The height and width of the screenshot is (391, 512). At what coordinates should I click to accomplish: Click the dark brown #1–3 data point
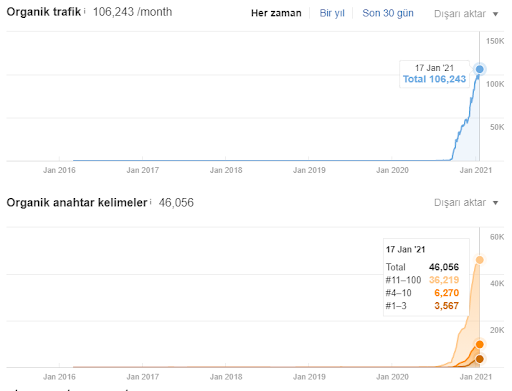pyautogui.click(x=479, y=359)
